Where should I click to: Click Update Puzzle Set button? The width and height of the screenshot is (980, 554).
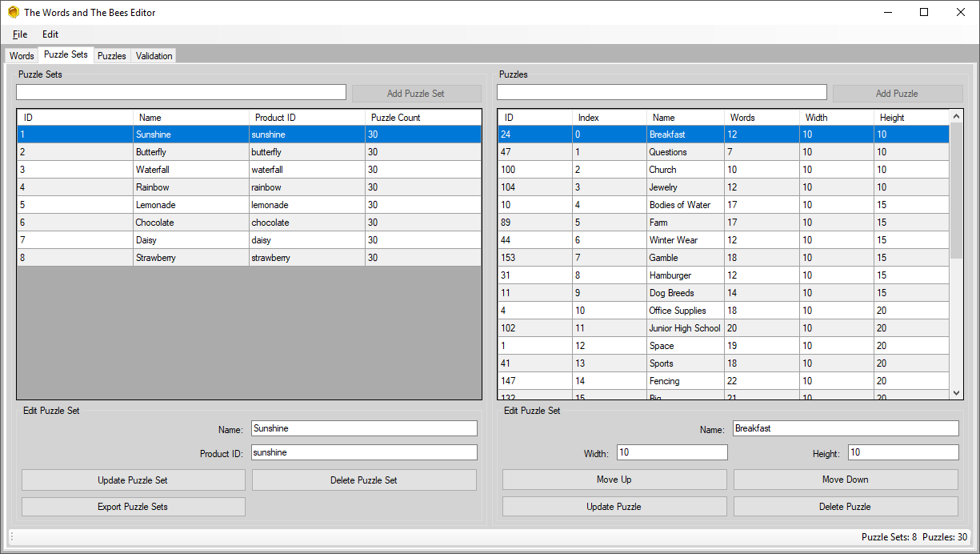[x=133, y=480]
